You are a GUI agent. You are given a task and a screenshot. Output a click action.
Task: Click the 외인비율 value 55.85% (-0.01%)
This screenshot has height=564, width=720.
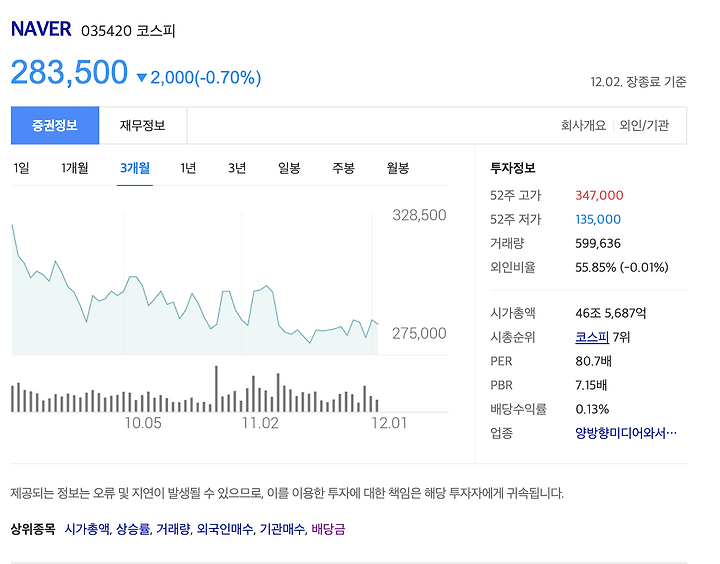(622, 267)
